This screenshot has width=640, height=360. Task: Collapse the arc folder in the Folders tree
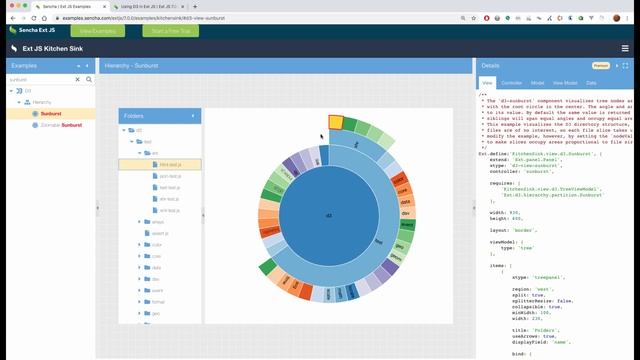(x=140, y=153)
